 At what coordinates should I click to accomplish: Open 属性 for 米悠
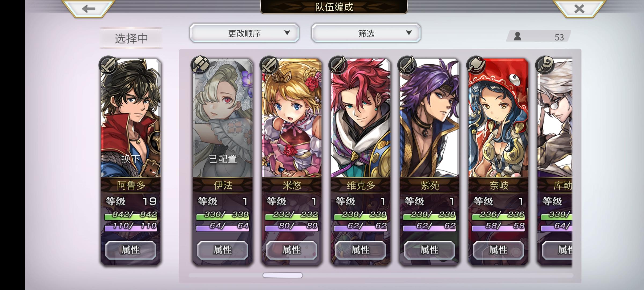pos(292,250)
